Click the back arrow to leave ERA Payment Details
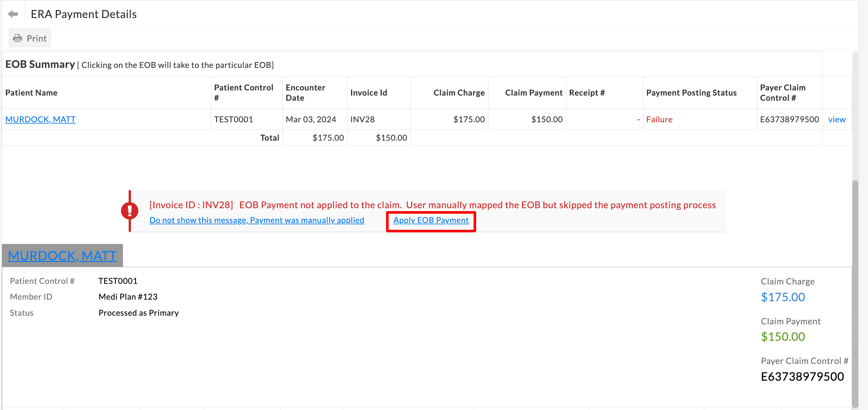Viewport: 868px width, 410px height. (x=13, y=14)
